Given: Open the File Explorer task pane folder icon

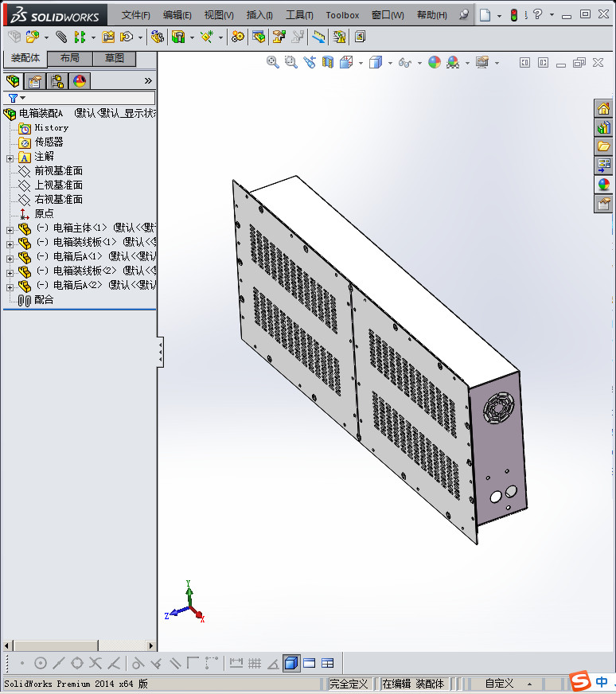Looking at the screenshot, I should pos(603,146).
